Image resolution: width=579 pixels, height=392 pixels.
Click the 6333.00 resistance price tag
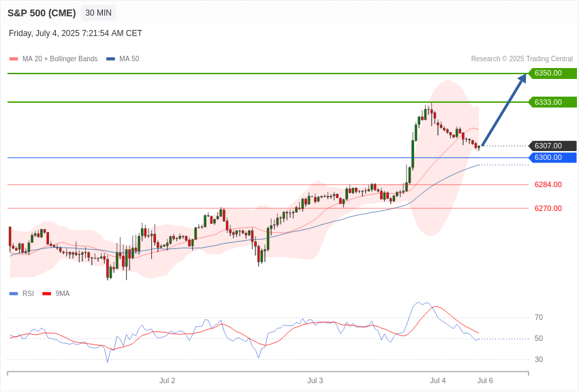coord(552,102)
